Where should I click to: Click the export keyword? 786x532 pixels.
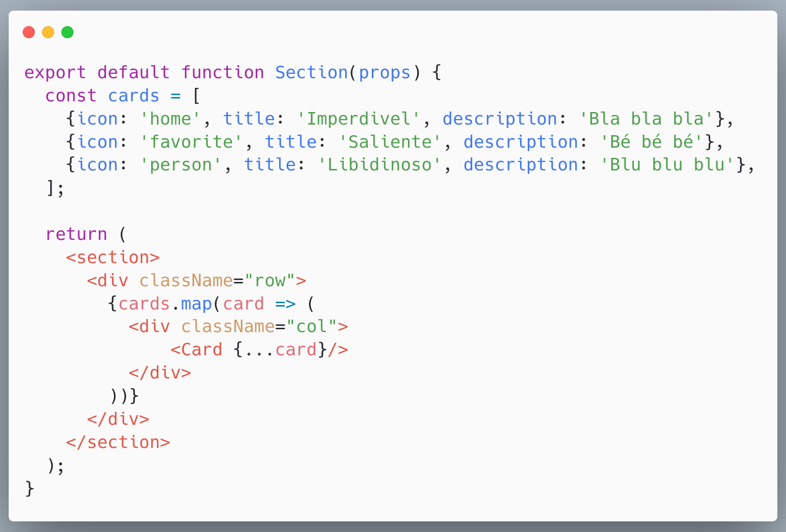[56, 73]
